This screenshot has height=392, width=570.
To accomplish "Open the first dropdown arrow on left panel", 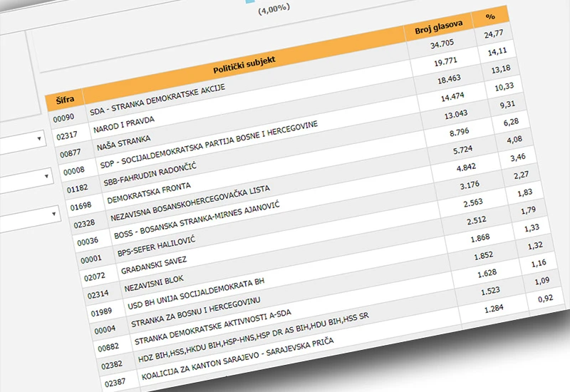I will (39, 138).
